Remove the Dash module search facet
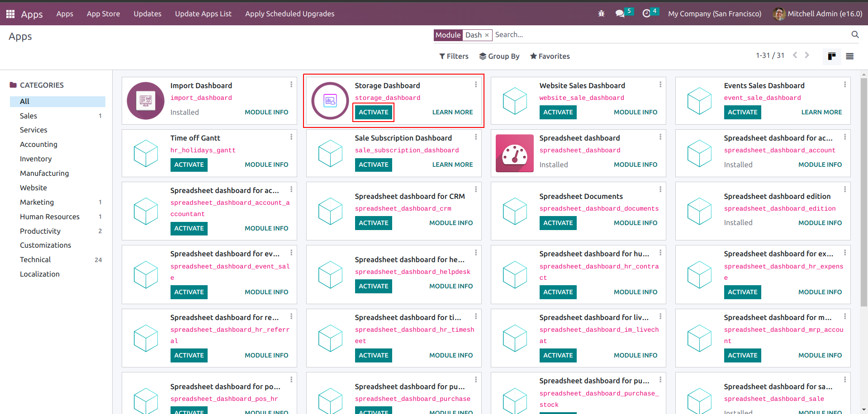Screen dimensions: 868x414 (x=487, y=35)
